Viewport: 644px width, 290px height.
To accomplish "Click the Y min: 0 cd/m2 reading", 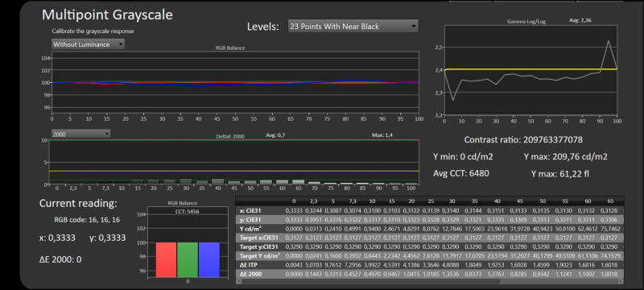I will coord(464,156).
